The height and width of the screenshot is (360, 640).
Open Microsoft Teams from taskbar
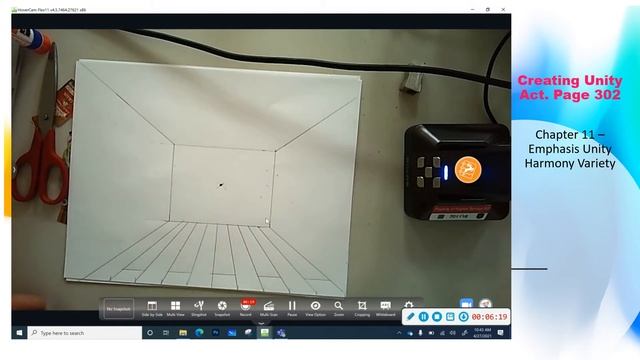pos(281,333)
